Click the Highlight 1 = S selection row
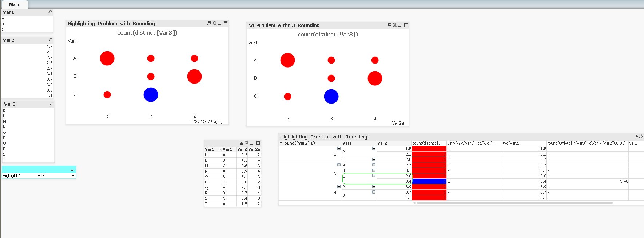The height and width of the screenshot is (238, 644). (39, 176)
